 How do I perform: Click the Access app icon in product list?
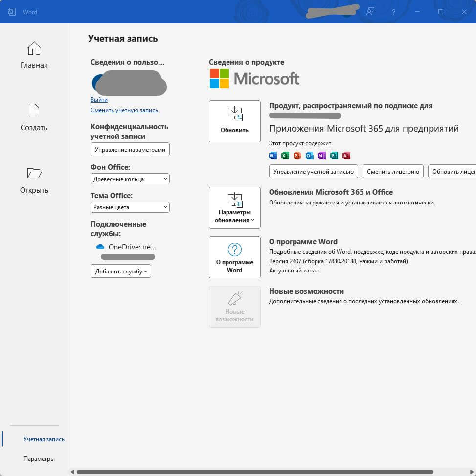click(x=346, y=156)
